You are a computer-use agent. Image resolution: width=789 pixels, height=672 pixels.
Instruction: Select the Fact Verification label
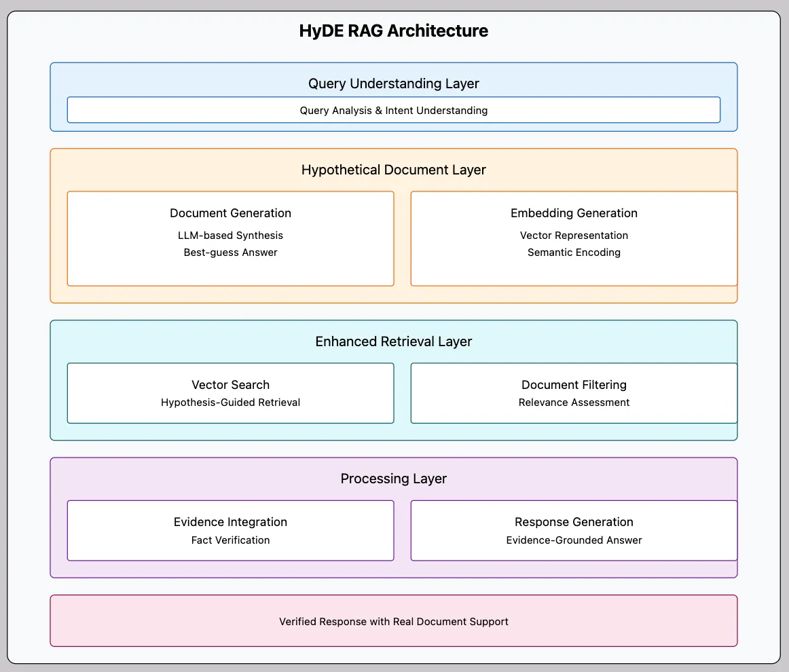pyautogui.click(x=230, y=540)
